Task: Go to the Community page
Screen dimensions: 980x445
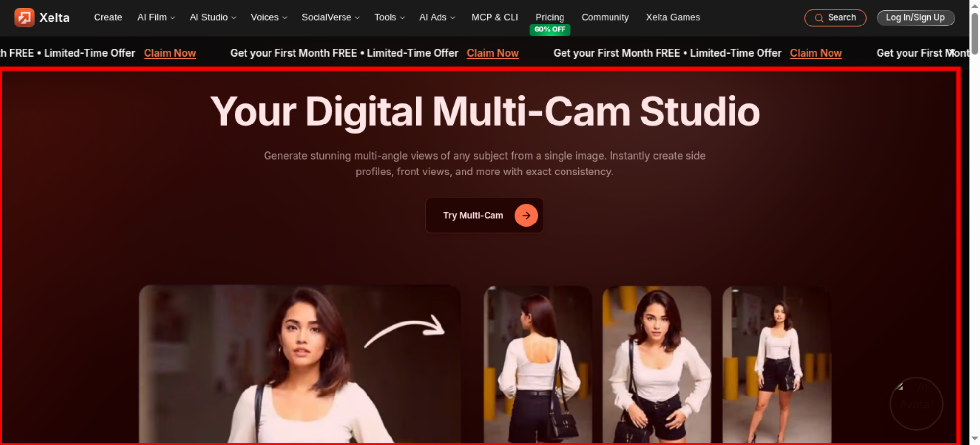Action: 605,17
